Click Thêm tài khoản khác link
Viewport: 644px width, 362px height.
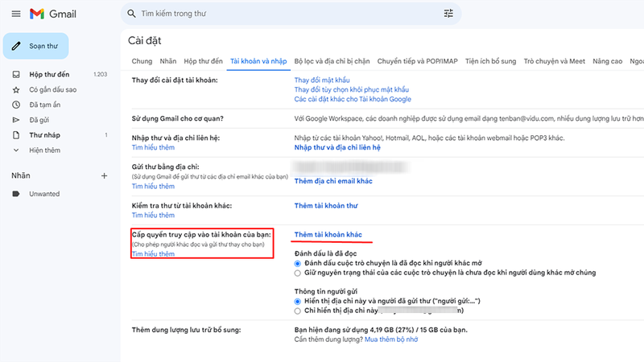[x=328, y=234]
